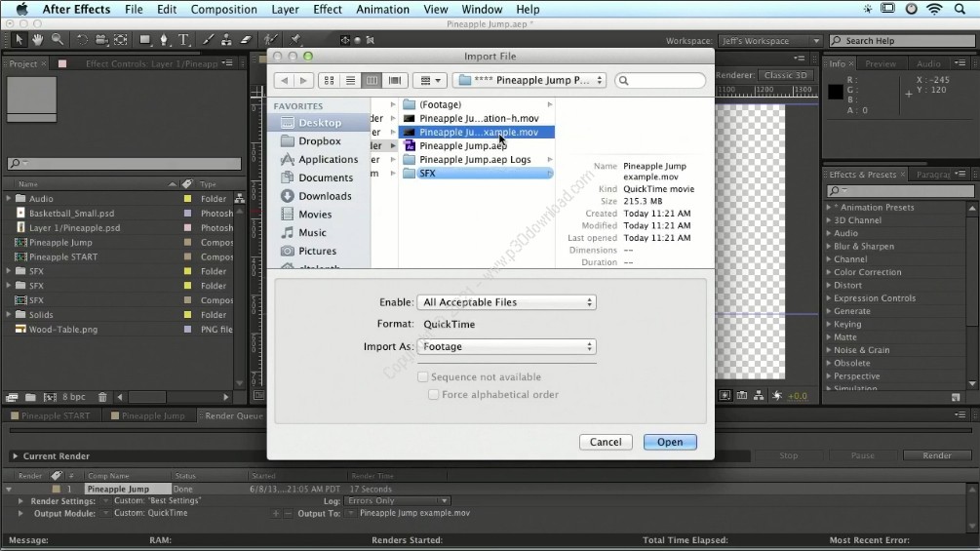Click the Open button in Import dialog

[x=670, y=442]
